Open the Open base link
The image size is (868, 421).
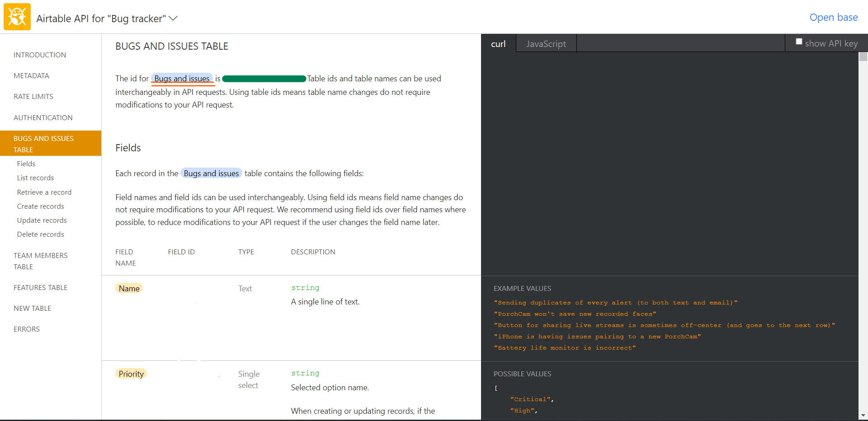[833, 18]
